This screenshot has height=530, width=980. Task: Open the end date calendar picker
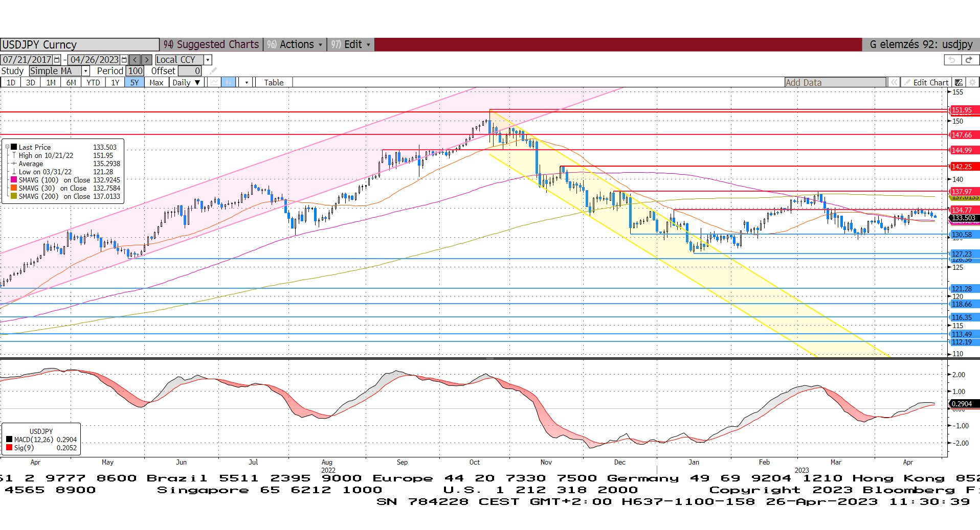pos(124,60)
